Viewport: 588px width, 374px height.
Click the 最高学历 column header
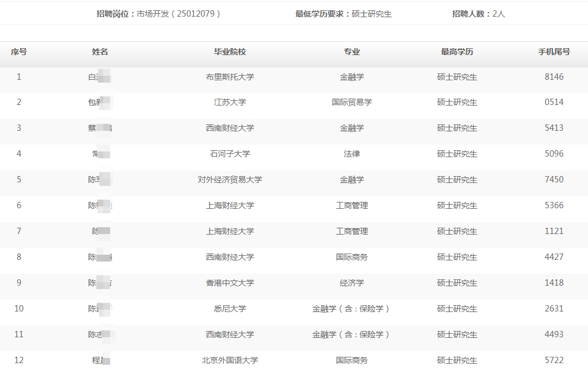pos(457,52)
